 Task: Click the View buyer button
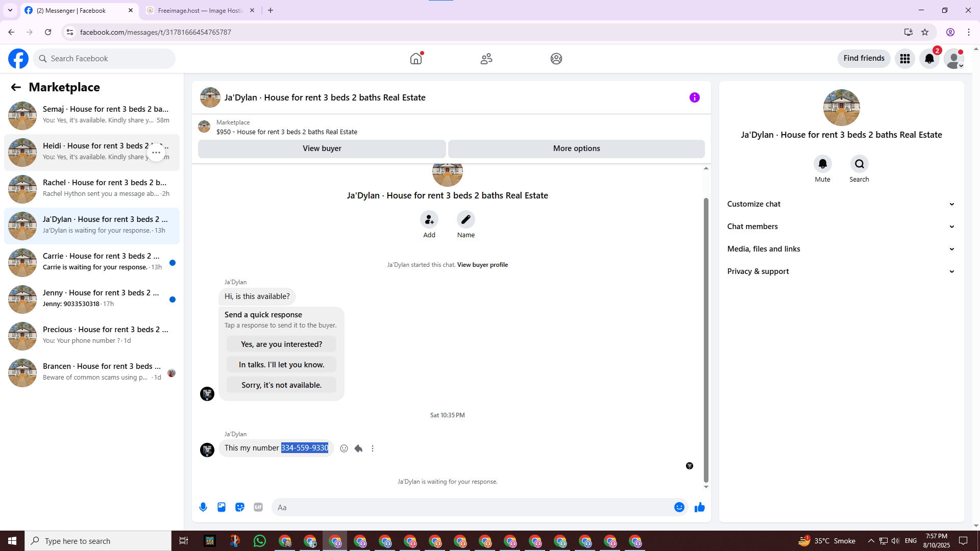322,148
